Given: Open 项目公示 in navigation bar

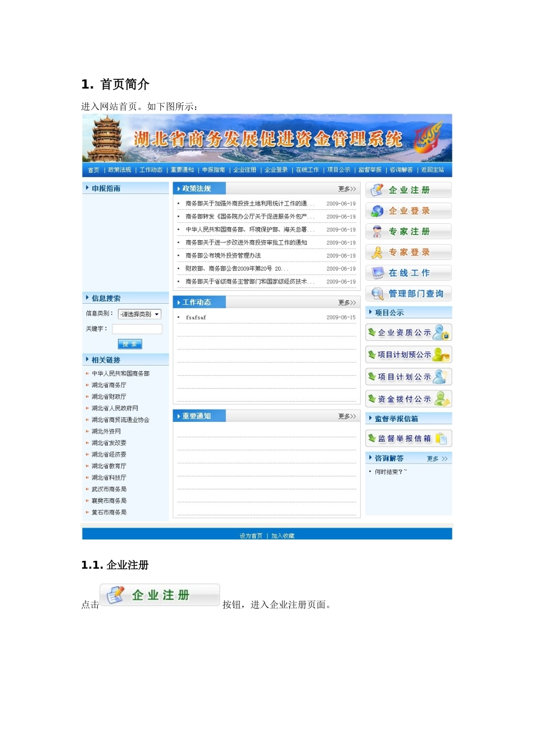Looking at the screenshot, I should [339, 170].
